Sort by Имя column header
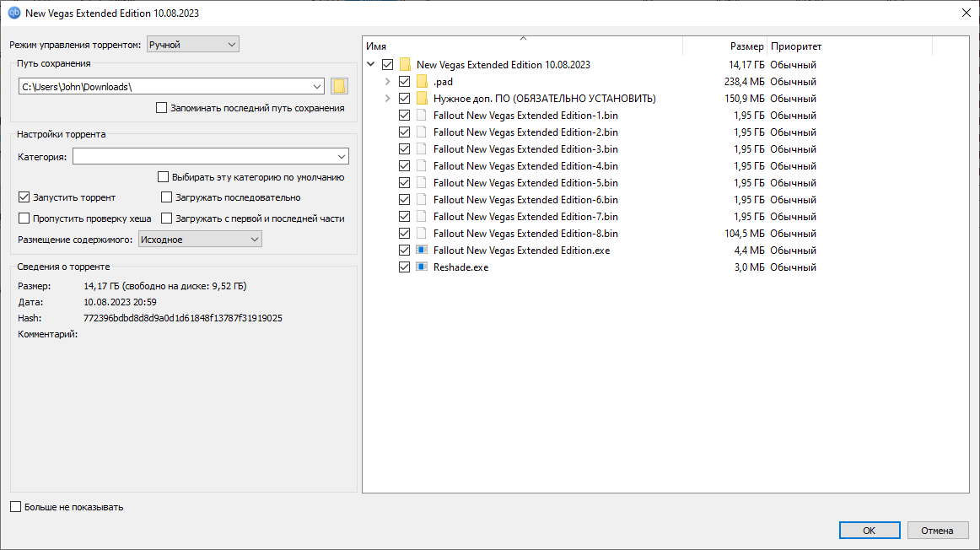The image size is (980, 550). tap(523, 46)
